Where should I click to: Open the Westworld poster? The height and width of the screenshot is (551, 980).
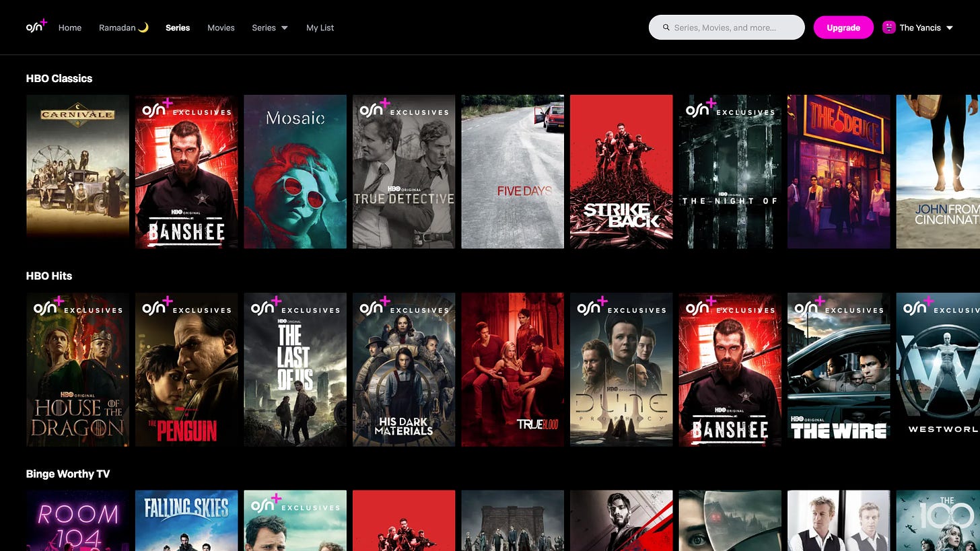point(938,369)
